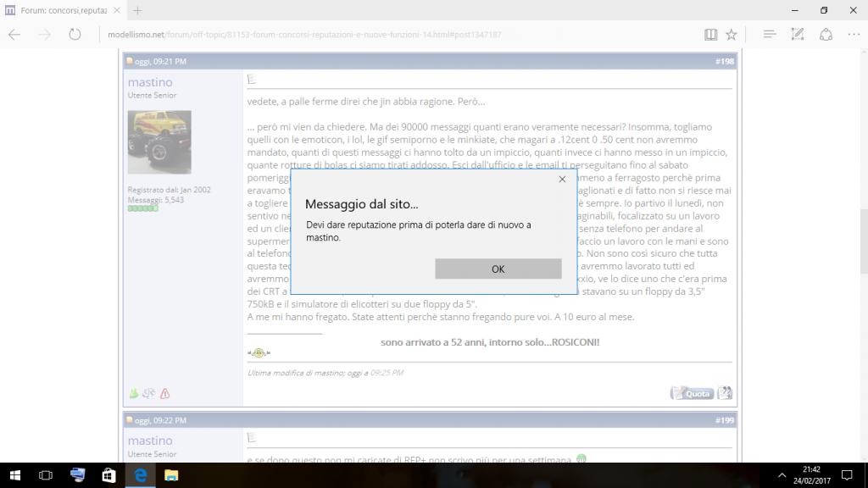This screenshot has height=488, width=868.
Task: Open Edge more actions menu
Action: click(x=852, y=35)
